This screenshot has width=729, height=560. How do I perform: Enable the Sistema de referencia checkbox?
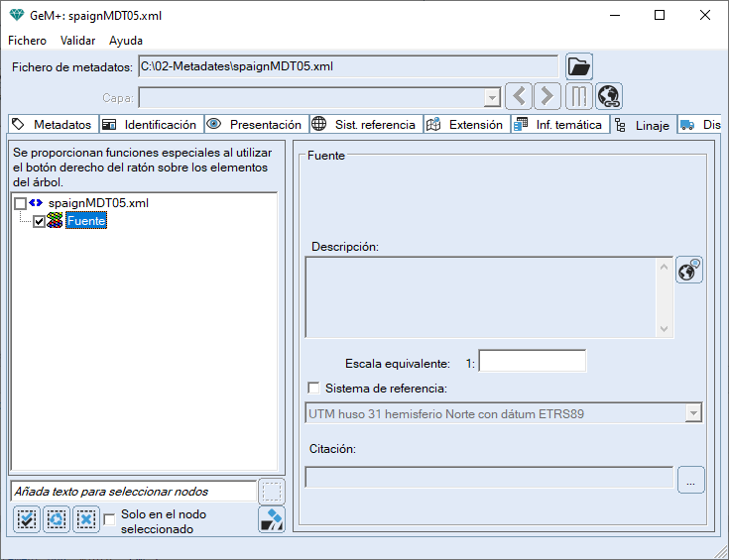pos(314,389)
